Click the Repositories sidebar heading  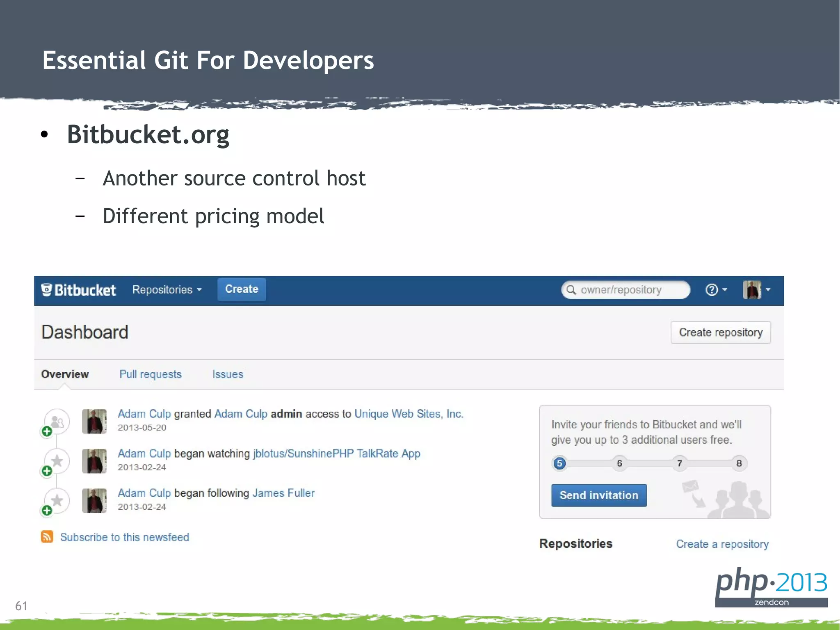576,544
